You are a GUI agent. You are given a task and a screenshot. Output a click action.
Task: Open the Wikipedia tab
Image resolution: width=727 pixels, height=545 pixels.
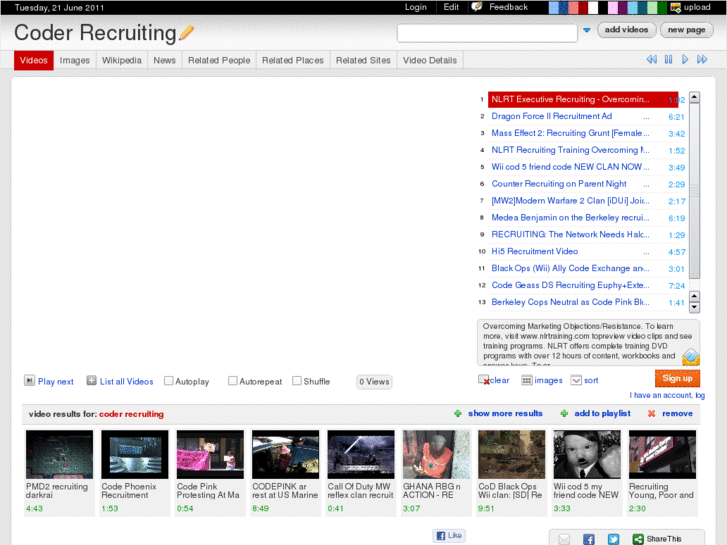121,60
